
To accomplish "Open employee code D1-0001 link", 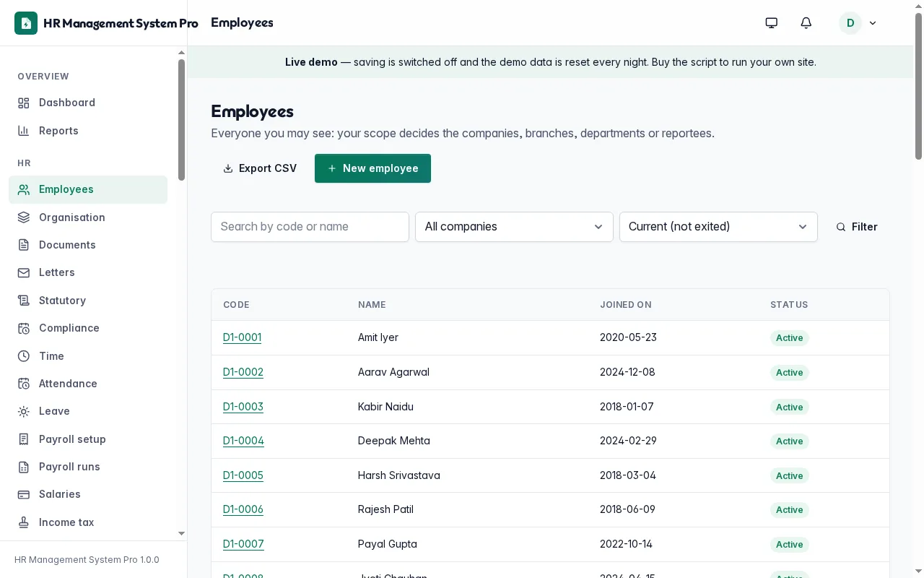I will (242, 337).
